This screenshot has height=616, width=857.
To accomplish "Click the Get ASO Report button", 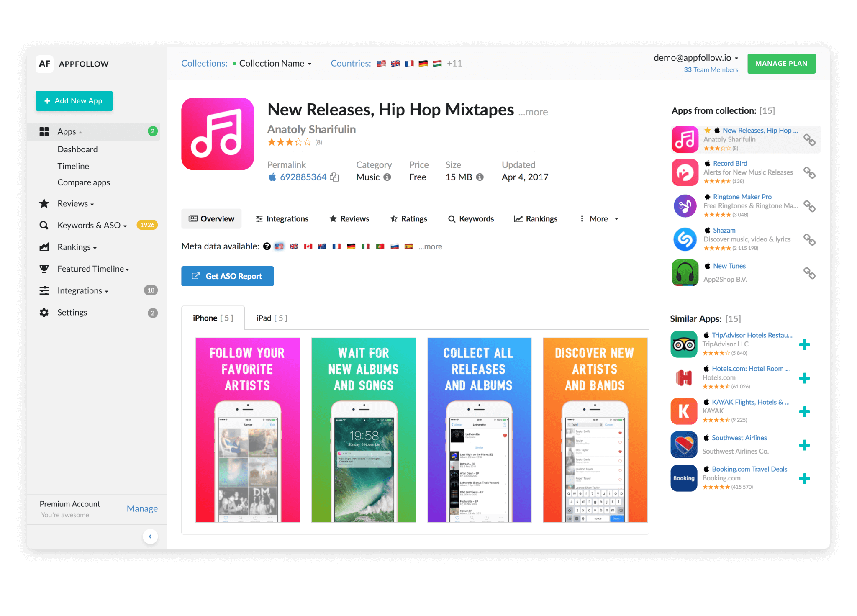I will 227,276.
